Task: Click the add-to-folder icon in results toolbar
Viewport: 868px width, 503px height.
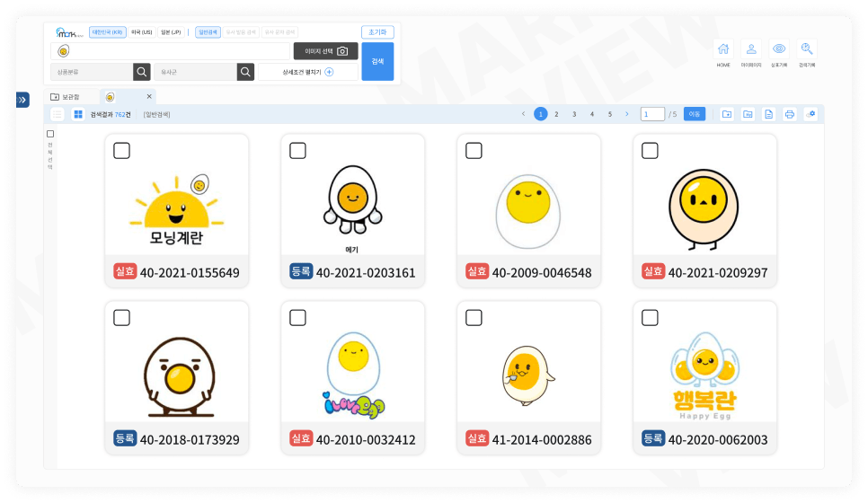Action: point(726,114)
